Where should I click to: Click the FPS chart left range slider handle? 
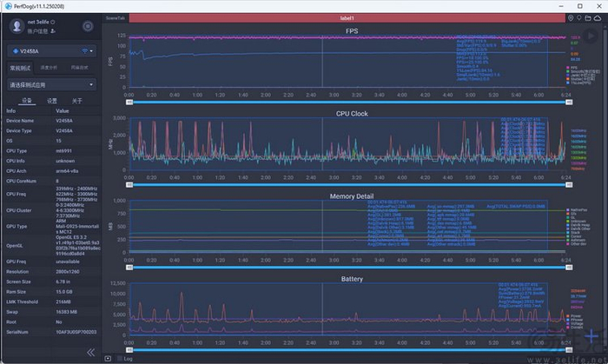pyautogui.click(x=129, y=102)
